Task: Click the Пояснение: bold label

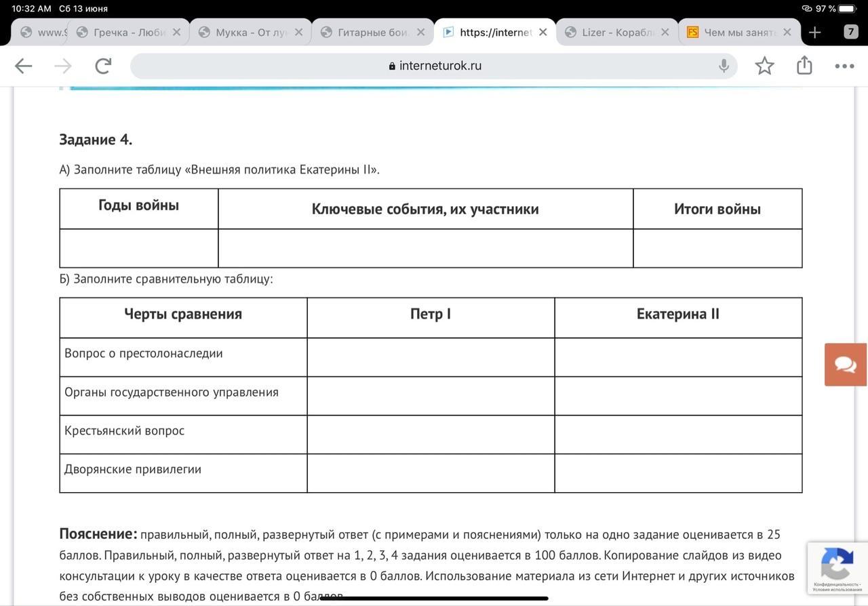Action: click(x=98, y=534)
